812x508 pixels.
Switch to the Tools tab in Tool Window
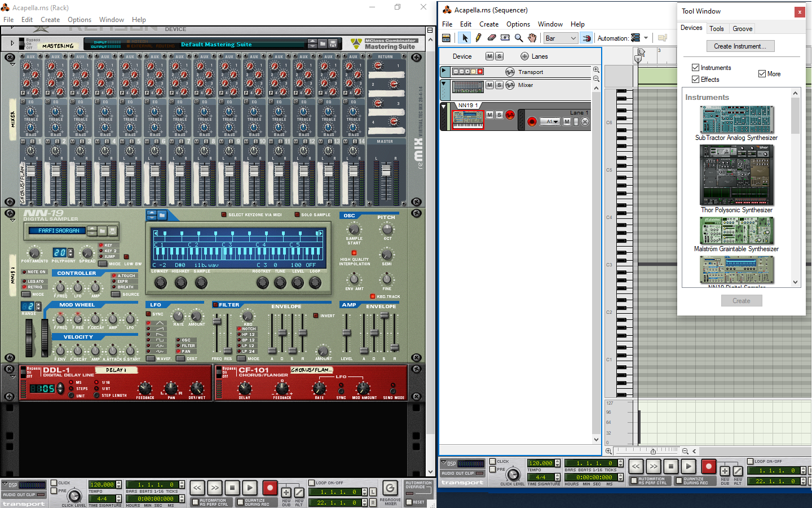717,29
